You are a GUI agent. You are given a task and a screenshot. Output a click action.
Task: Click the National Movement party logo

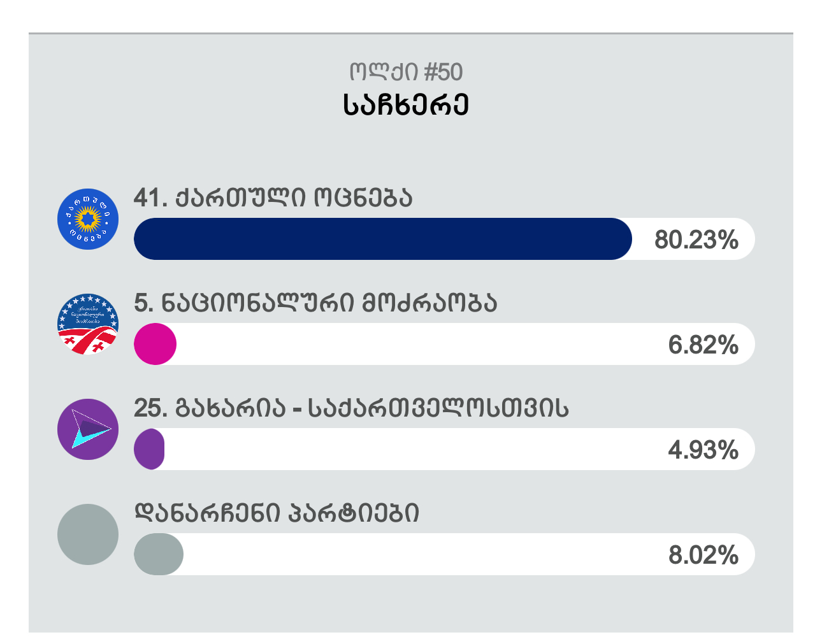(88, 324)
